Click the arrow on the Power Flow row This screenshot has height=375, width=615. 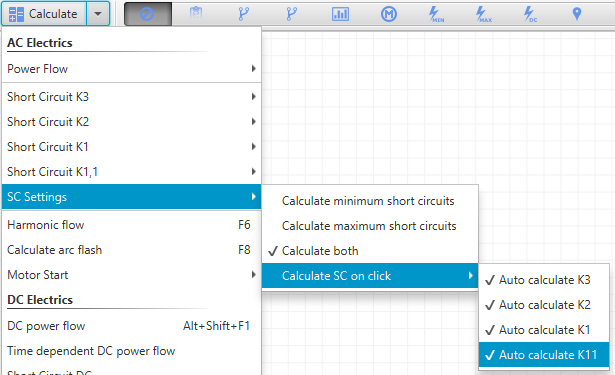point(254,69)
